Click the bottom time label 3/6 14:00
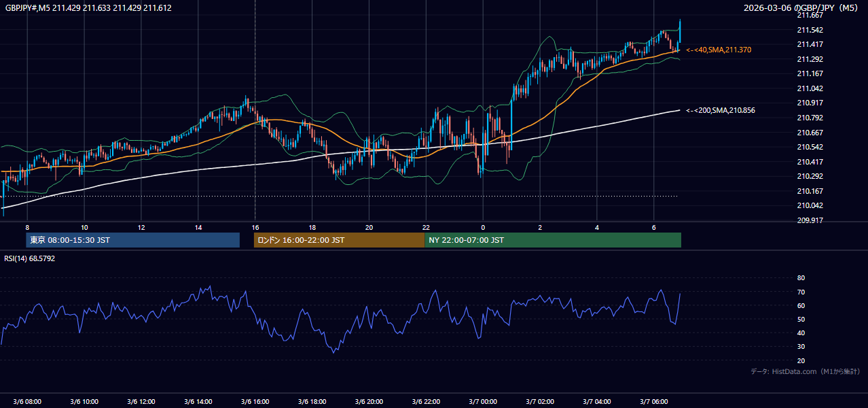The width and height of the screenshot is (868, 408). [x=198, y=401]
